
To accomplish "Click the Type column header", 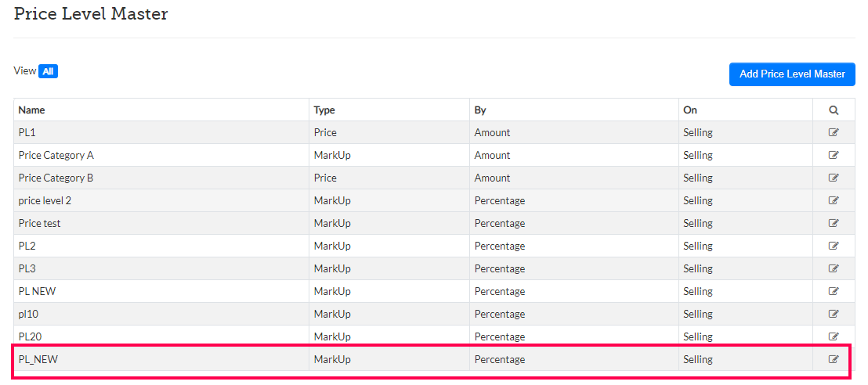I will 324,110.
